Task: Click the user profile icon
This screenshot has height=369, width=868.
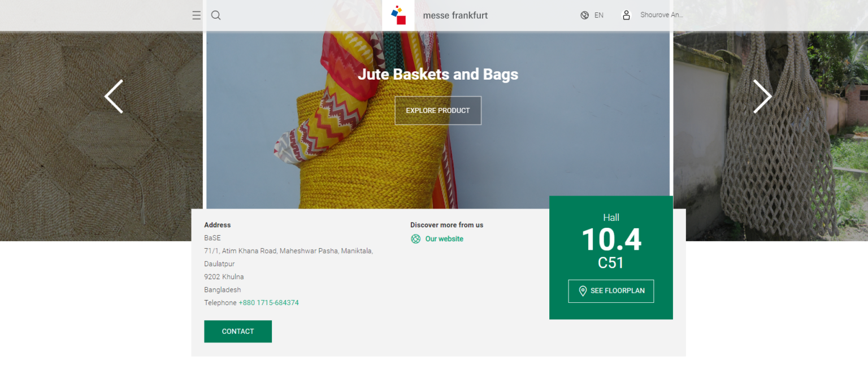Action: click(x=626, y=15)
